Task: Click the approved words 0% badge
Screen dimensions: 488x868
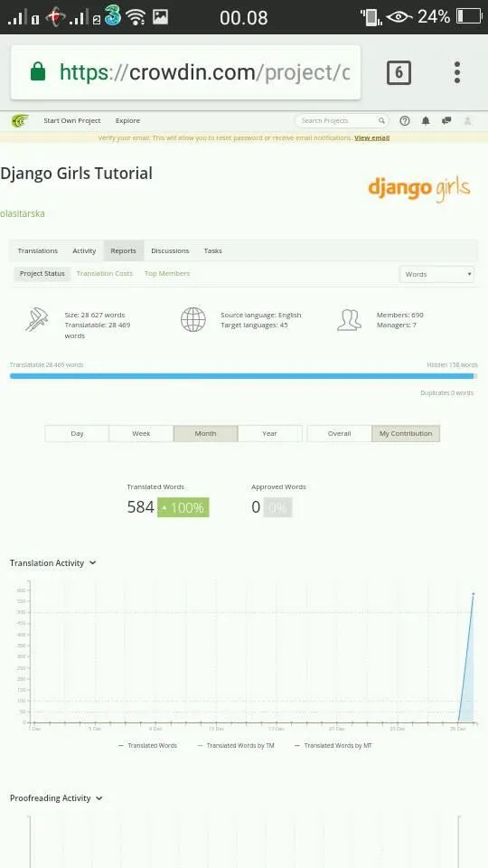Action: pyautogui.click(x=277, y=507)
